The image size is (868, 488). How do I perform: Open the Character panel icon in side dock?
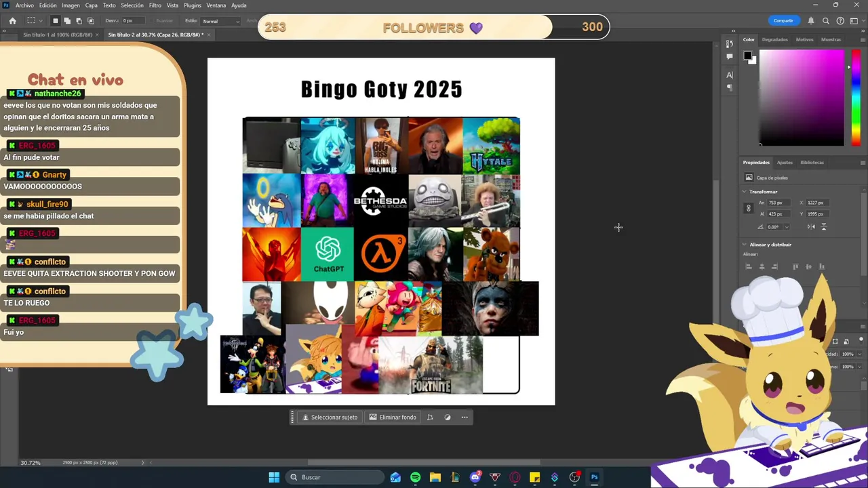pos(730,75)
